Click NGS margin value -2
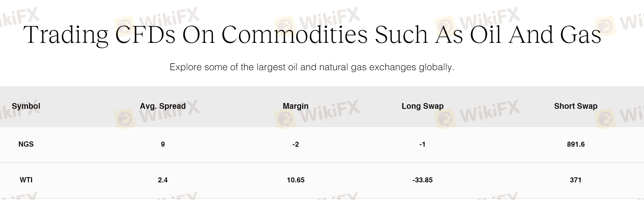 (x=296, y=144)
